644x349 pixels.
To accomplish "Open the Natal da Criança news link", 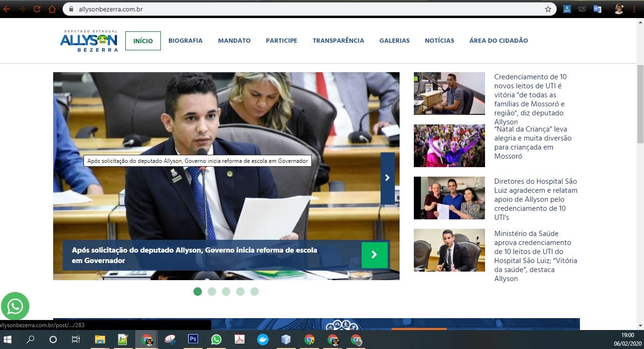I will click(x=533, y=142).
